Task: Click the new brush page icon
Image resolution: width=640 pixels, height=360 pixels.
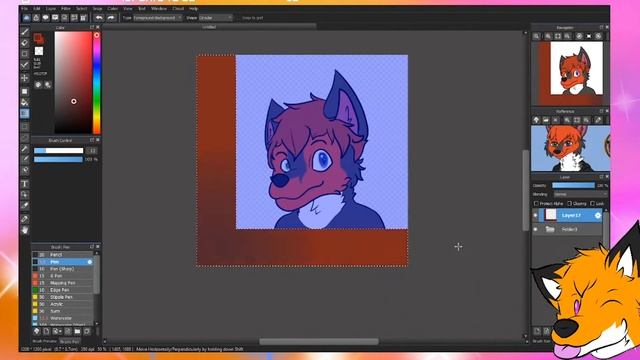Action: point(46,331)
